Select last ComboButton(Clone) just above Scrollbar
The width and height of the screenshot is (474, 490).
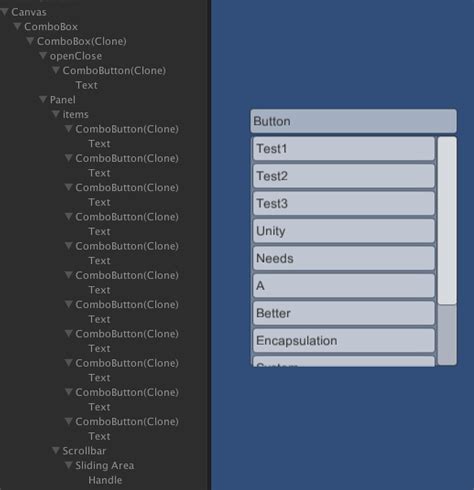(x=127, y=422)
